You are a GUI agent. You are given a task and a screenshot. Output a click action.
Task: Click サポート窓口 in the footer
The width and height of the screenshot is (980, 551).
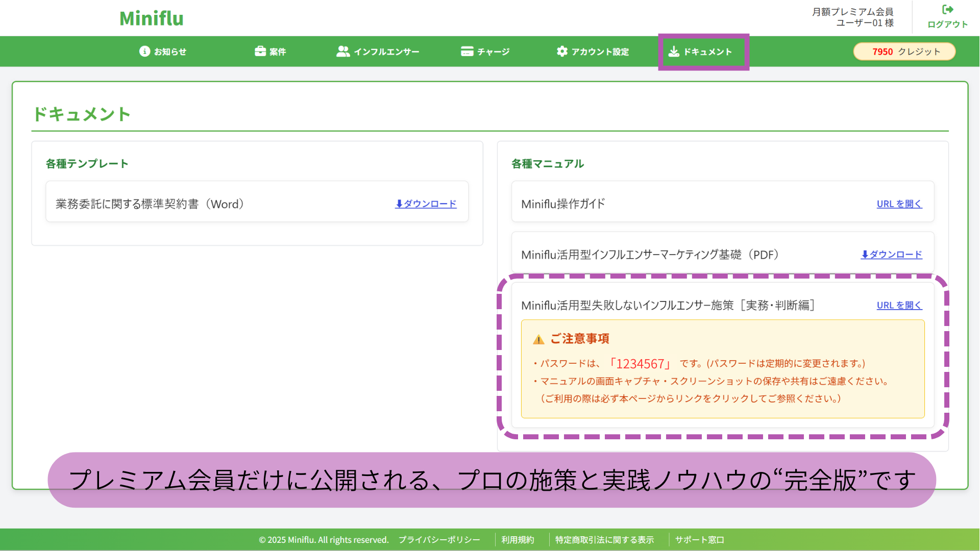[699, 539]
